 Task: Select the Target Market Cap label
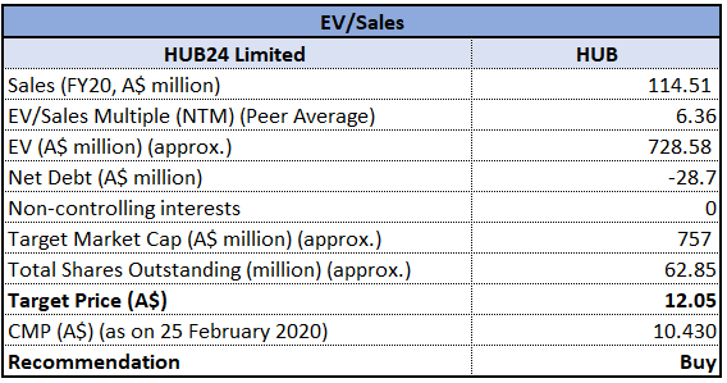[195, 239]
